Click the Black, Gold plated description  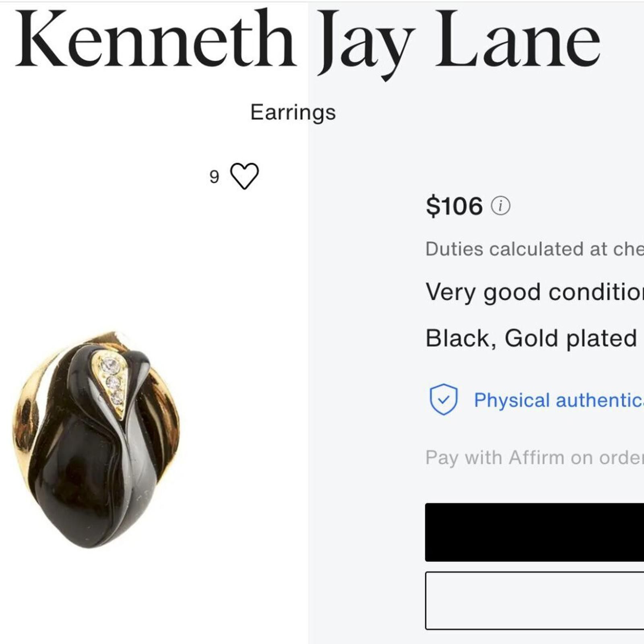click(531, 338)
